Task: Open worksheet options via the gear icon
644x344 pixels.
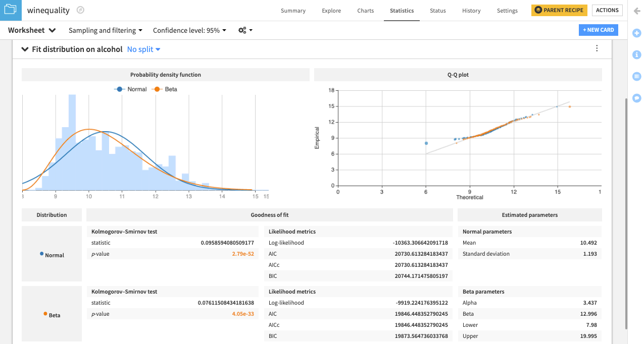Action: [243, 30]
